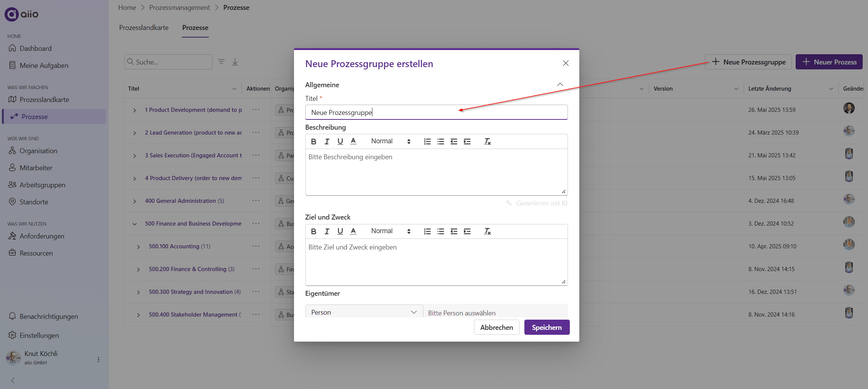Insert numbered list in Beschreibung
Viewport: 868px width, 389px height.
tap(427, 141)
